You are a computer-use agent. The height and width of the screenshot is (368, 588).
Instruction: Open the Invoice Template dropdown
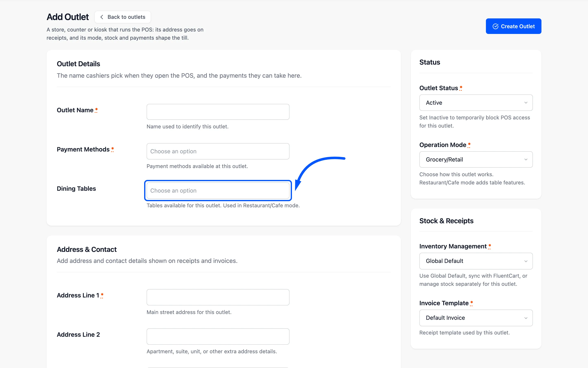click(476, 318)
